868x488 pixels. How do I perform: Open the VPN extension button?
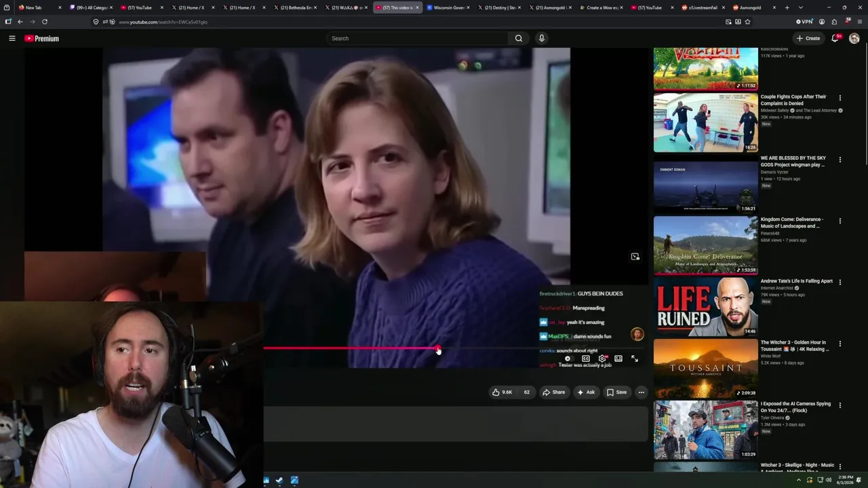(804, 22)
